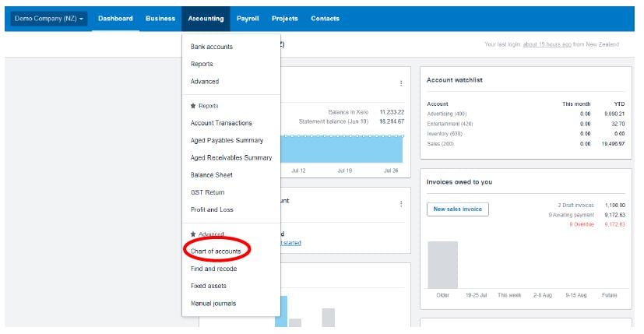This screenshot has height=334, width=644.
Task: Choose GST Return from the menu
Action: (x=208, y=192)
